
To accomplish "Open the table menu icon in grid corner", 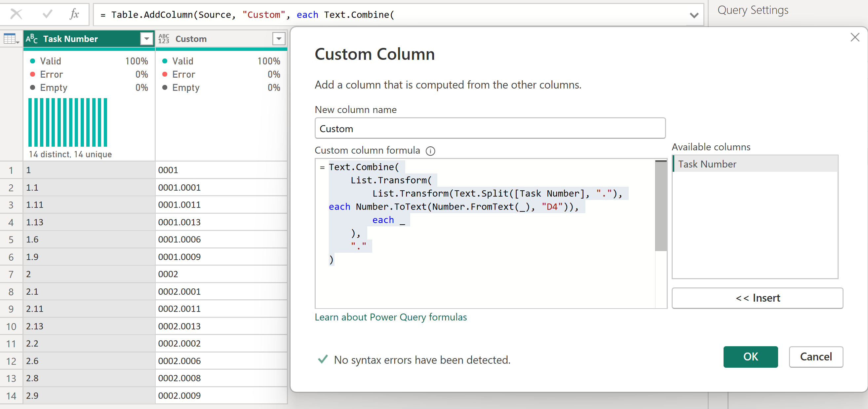I will click(11, 39).
